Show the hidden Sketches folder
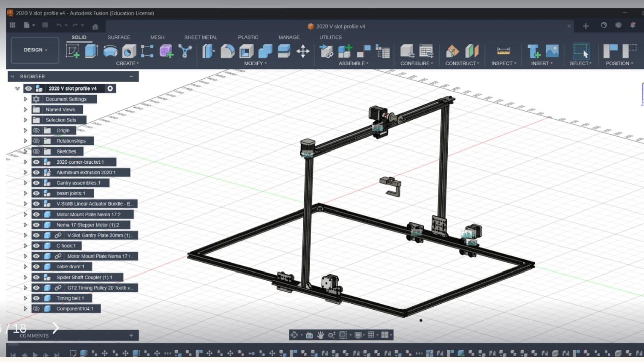Screen dimensions: 644x362 click(36, 152)
